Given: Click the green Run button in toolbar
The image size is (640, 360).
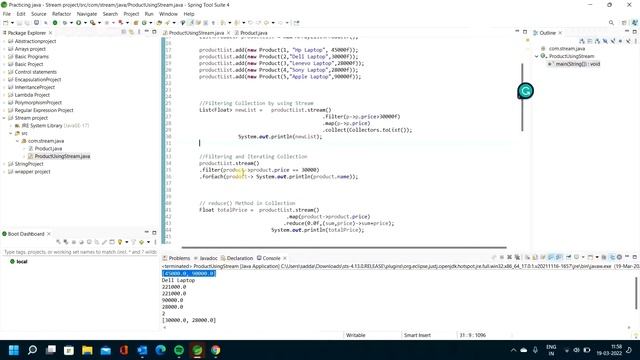Looking at the screenshot, I should coord(78,23).
